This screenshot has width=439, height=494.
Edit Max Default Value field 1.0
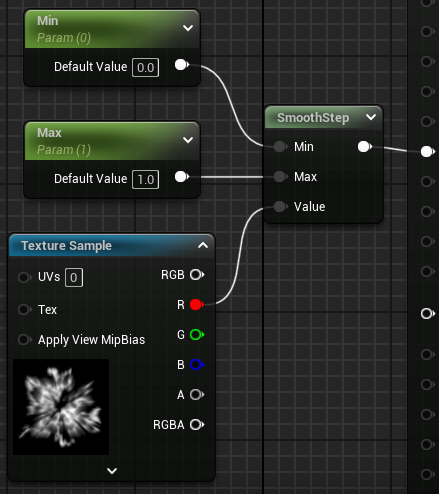pos(146,180)
